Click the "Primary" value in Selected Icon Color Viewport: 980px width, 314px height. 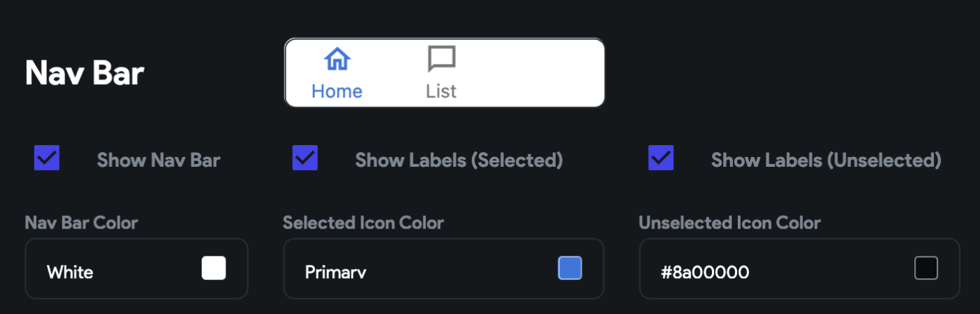(335, 272)
